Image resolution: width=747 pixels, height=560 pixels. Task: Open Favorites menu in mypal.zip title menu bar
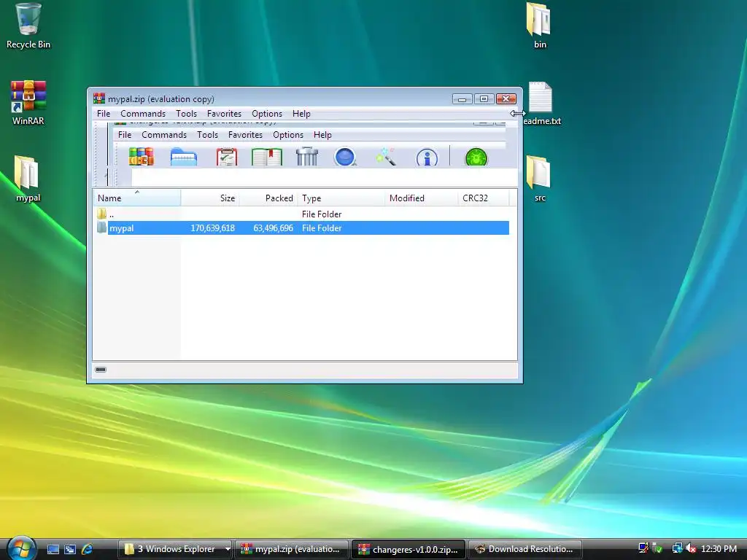[224, 113]
